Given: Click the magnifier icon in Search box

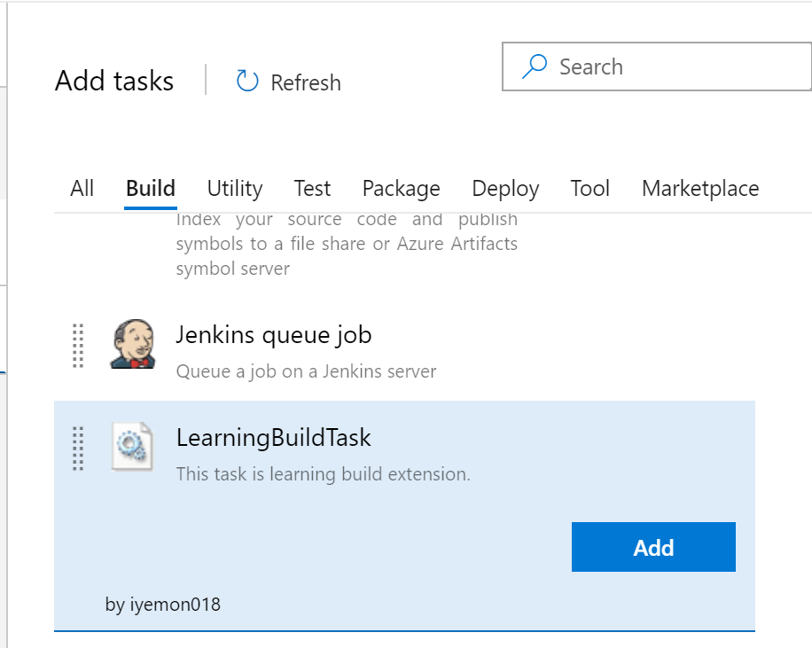Looking at the screenshot, I should pos(535,66).
